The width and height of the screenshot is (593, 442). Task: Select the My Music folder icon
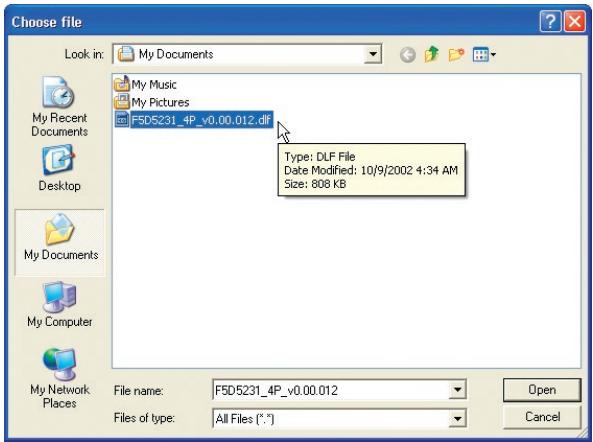[122, 84]
